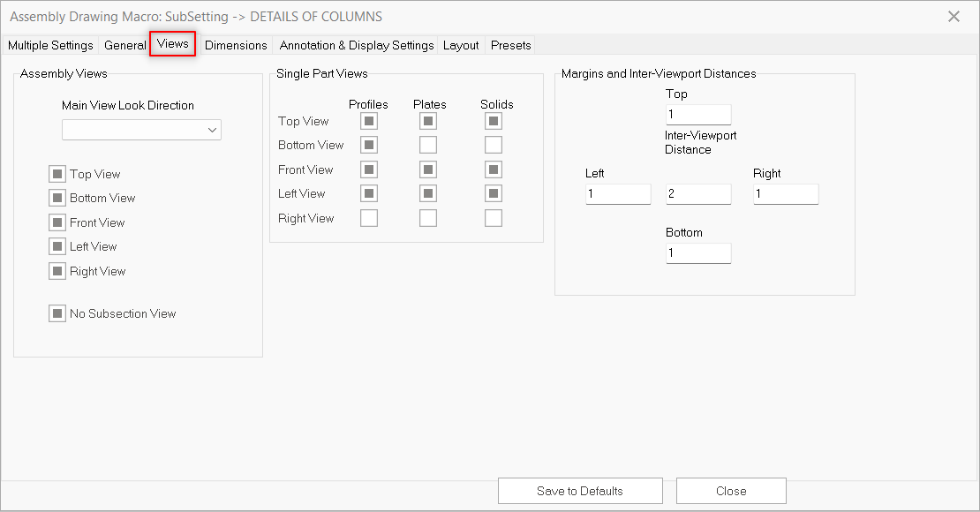Open the General tab

point(124,45)
